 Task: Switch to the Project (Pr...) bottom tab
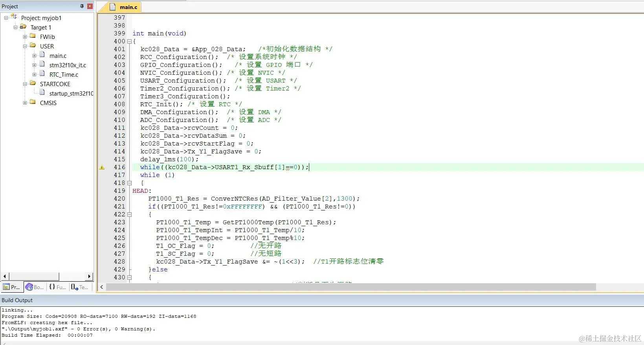(12, 287)
